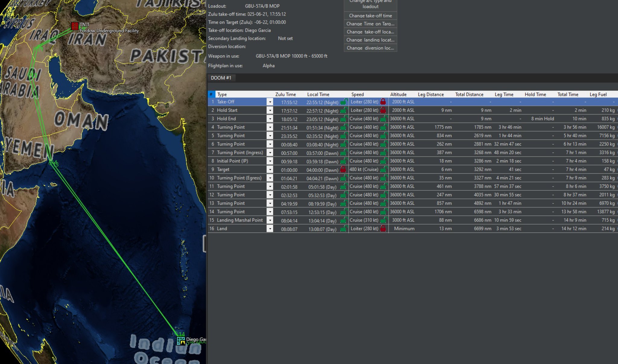Click Change take-off time button
The image size is (618, 364).
pos(370,16)
